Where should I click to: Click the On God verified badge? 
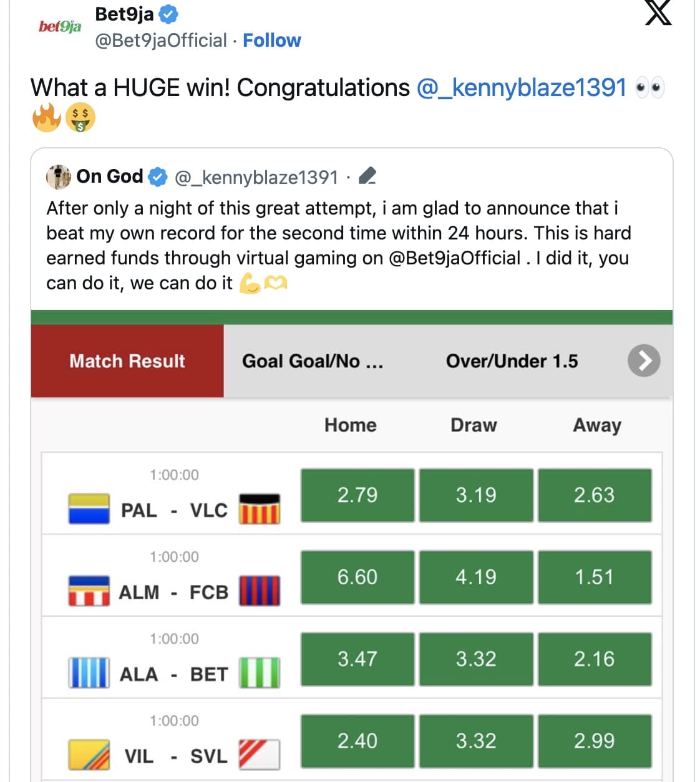coord(158,177)
